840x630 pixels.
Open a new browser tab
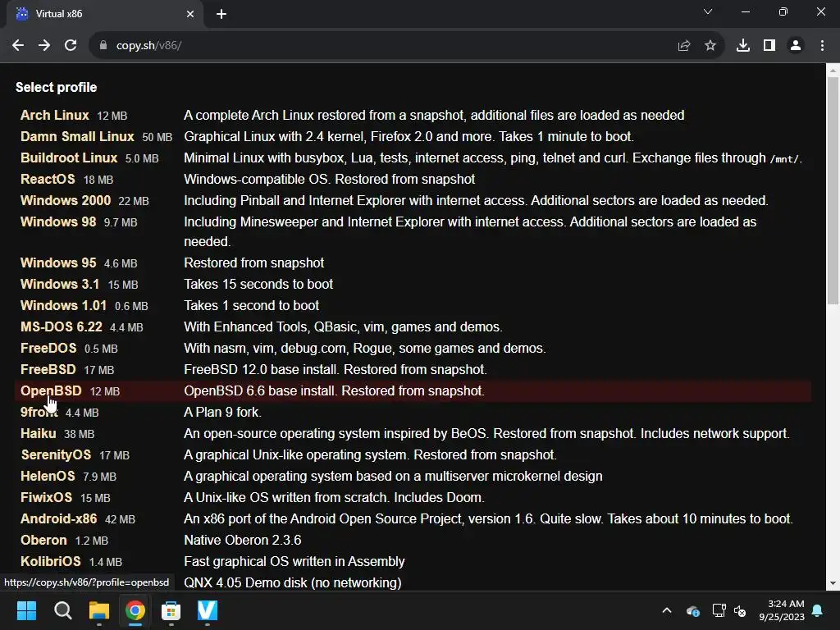point(221,14)
